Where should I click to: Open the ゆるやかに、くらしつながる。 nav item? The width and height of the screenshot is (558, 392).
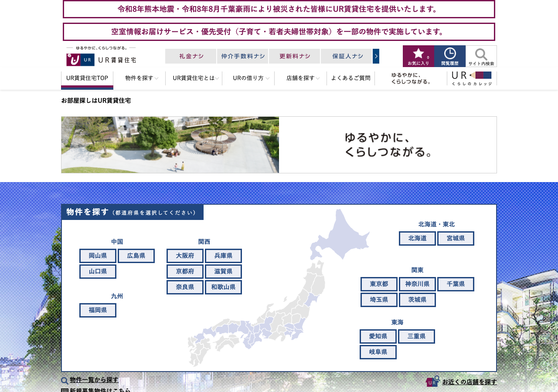click(x=411, y=78)
